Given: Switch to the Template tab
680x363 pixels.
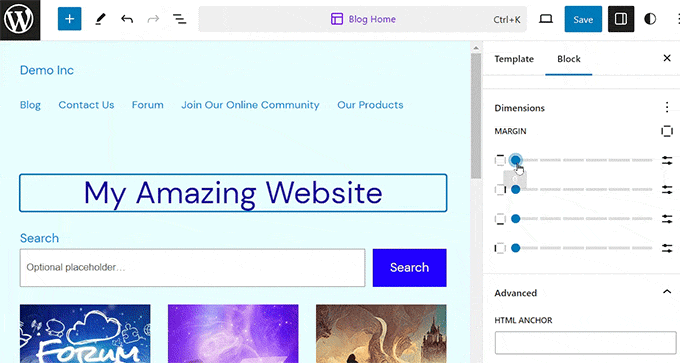Looking at the screenshot, I should (x=514, y=59).
